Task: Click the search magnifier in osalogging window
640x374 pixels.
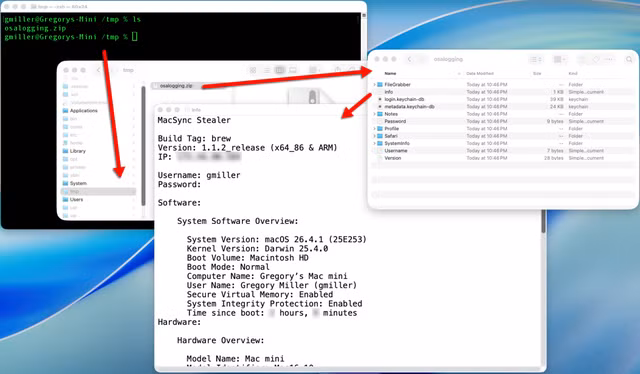Action: [629, 60]
